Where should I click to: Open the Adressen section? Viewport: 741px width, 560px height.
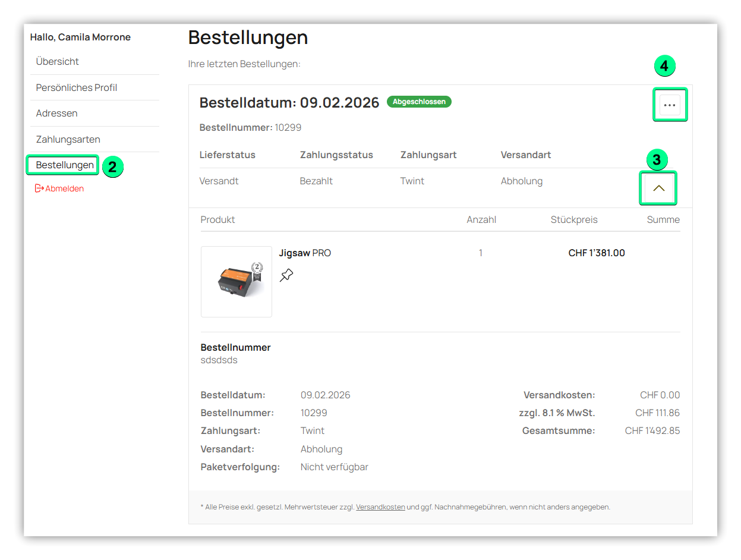57,114
